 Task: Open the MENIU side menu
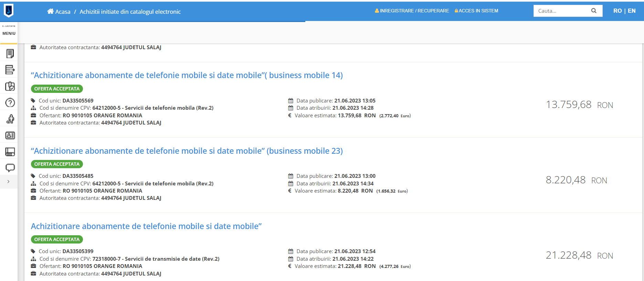coord(9,33)
